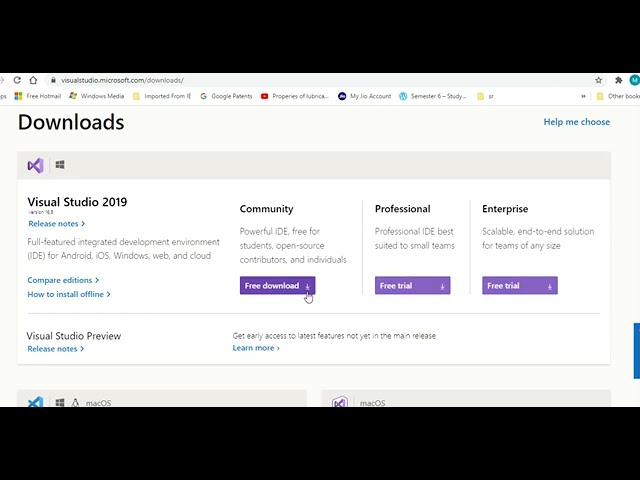Viewport: 640px width, 480px height.
Task: Open the How to install offline link
Action: tap(69, 294)
